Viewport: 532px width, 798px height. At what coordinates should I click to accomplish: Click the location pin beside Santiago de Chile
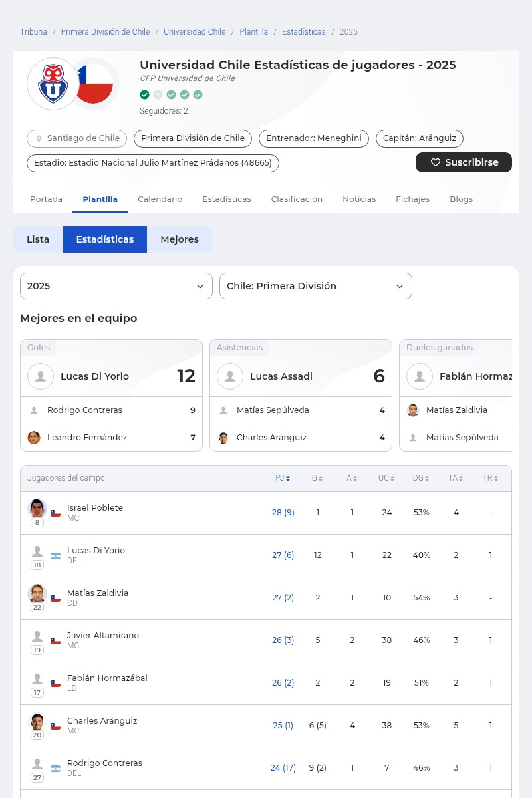pyautogui.click(x=39, y=139)
